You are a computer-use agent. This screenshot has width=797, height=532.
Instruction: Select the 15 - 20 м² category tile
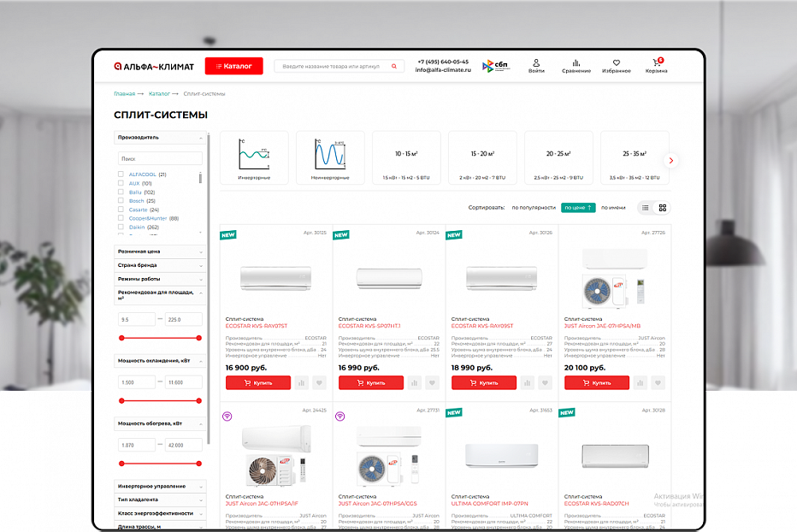pyautogui.click(x=482, y=157)
